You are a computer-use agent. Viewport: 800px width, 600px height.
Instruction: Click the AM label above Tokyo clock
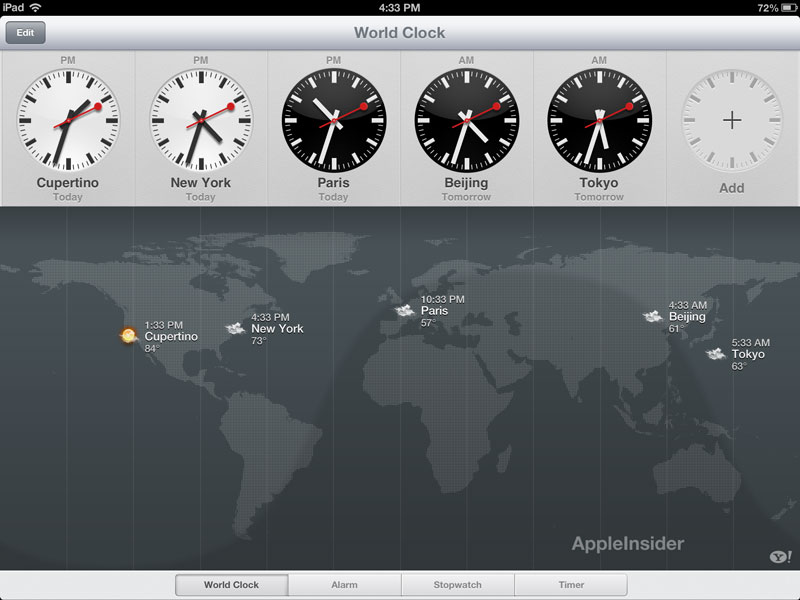599,60
